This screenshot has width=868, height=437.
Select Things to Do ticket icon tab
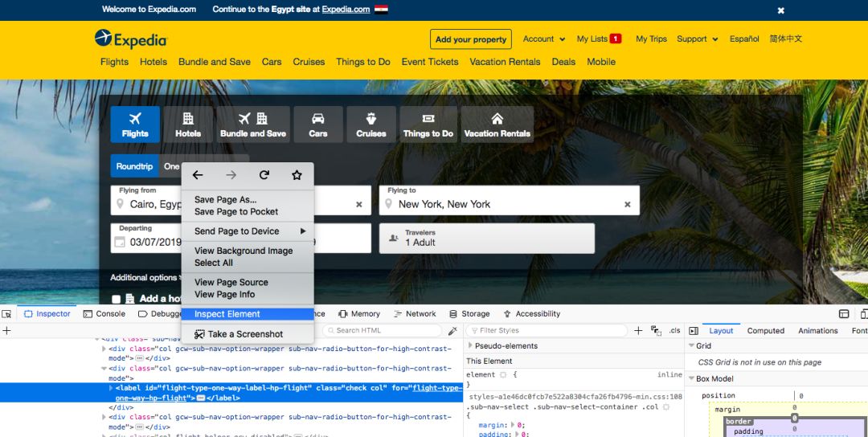coord(428,125)
